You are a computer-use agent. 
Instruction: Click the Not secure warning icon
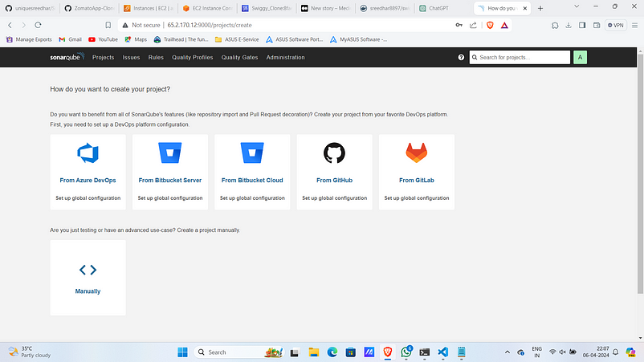point(125,25)
